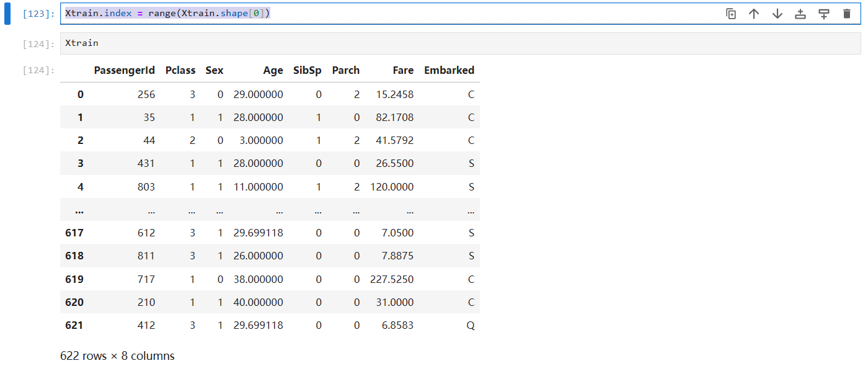Move the active cell up

click(754, 14)
